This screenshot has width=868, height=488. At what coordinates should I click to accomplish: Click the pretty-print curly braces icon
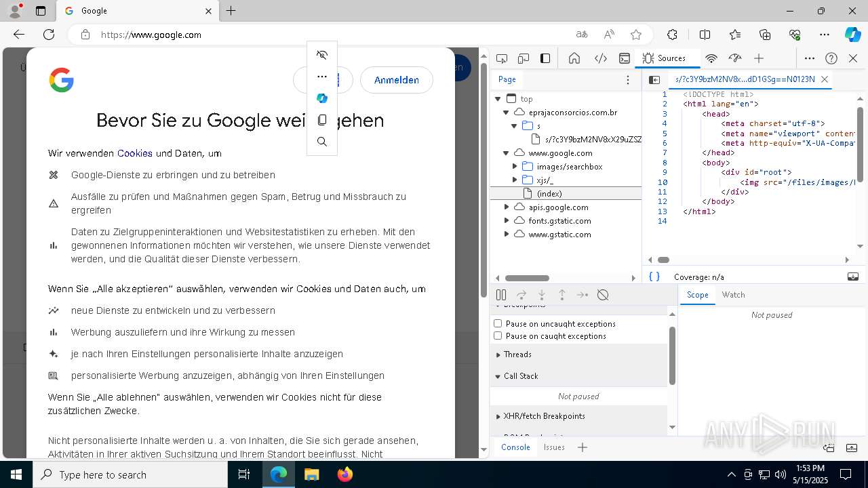click(x=654, y=277)
